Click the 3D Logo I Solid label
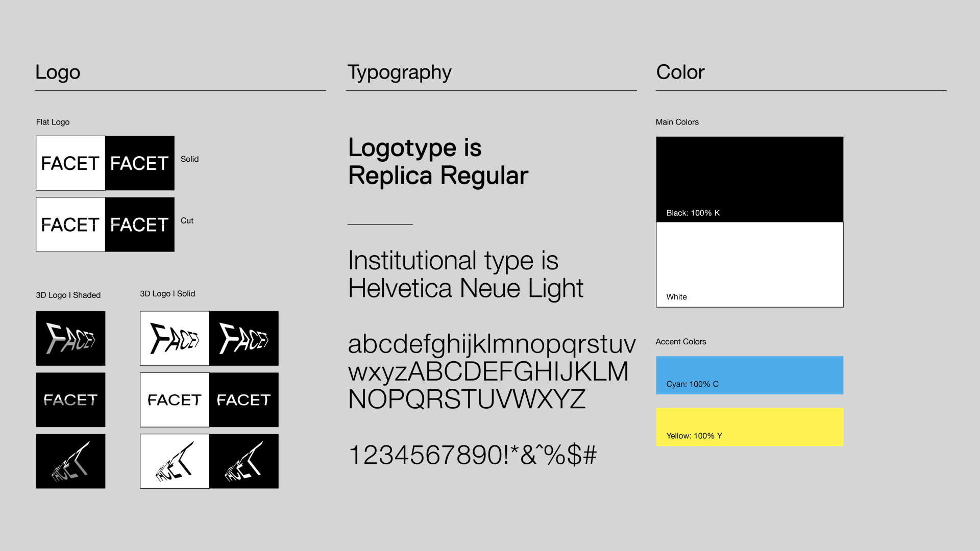 [167, 294]
